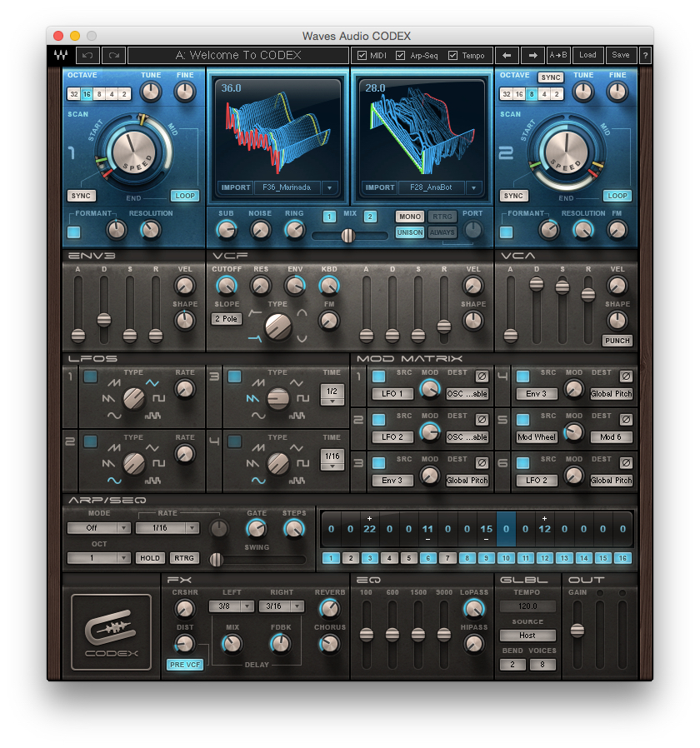Screen dimensions: 700x748
Task: Select the square wave shape for LFO 3
Action: [301, 399]
